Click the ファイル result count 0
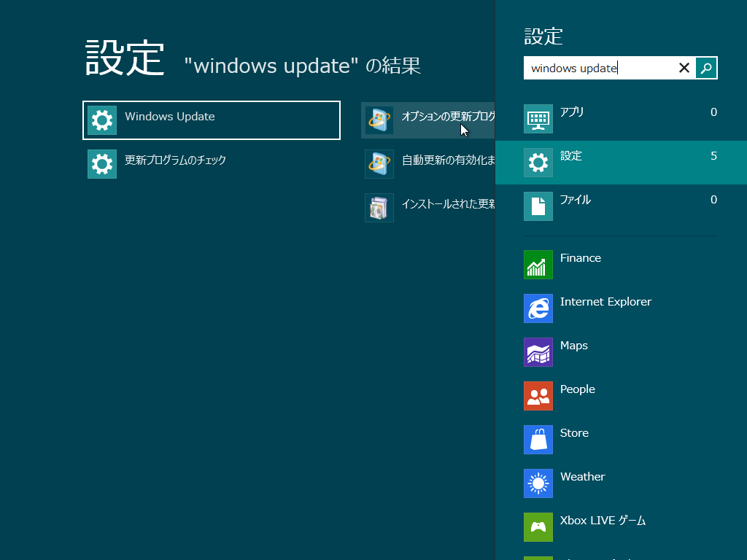 (713, 200)
